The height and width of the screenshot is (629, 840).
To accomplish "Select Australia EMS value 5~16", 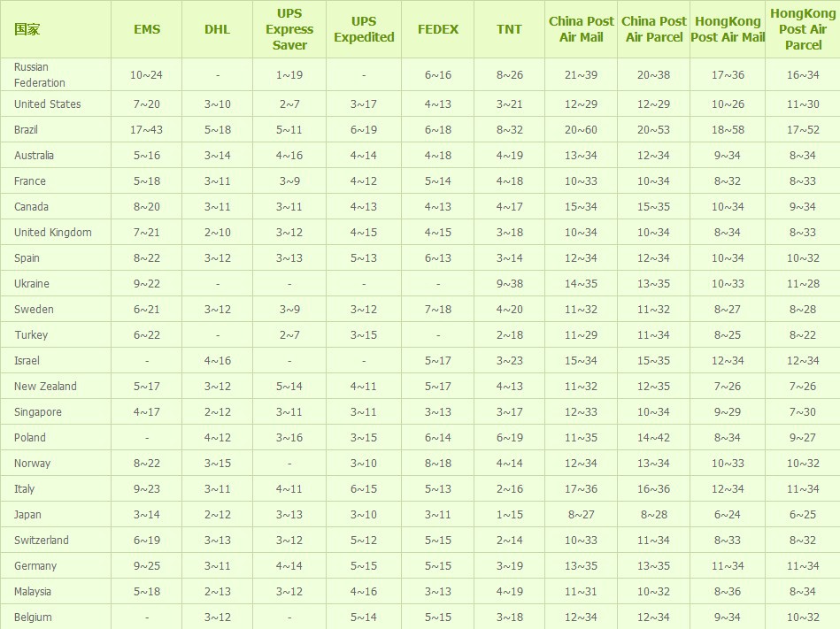I will (147, 155).
